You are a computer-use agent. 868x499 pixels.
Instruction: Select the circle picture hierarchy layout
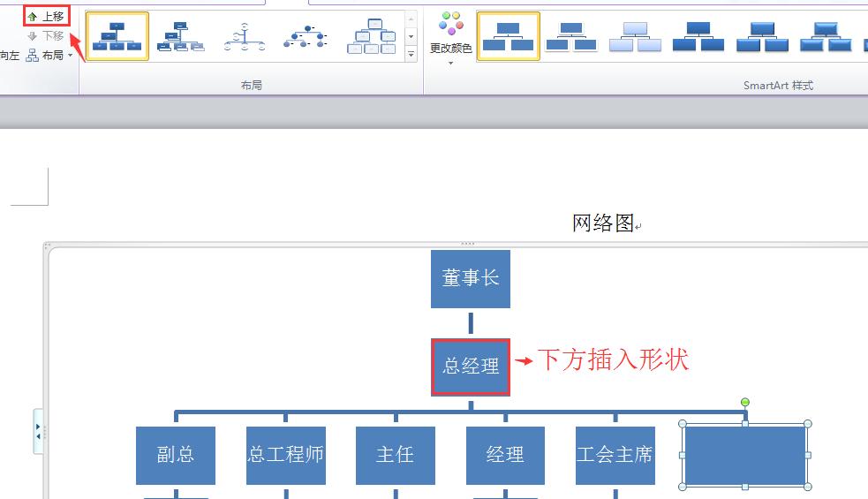tap(306, 36)
